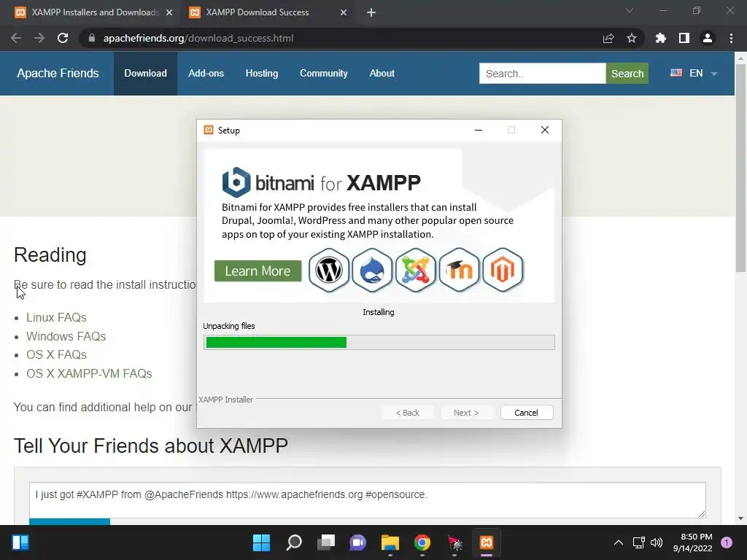
Task: Open Chrome side panel icon
Action: tap(684, 38)
